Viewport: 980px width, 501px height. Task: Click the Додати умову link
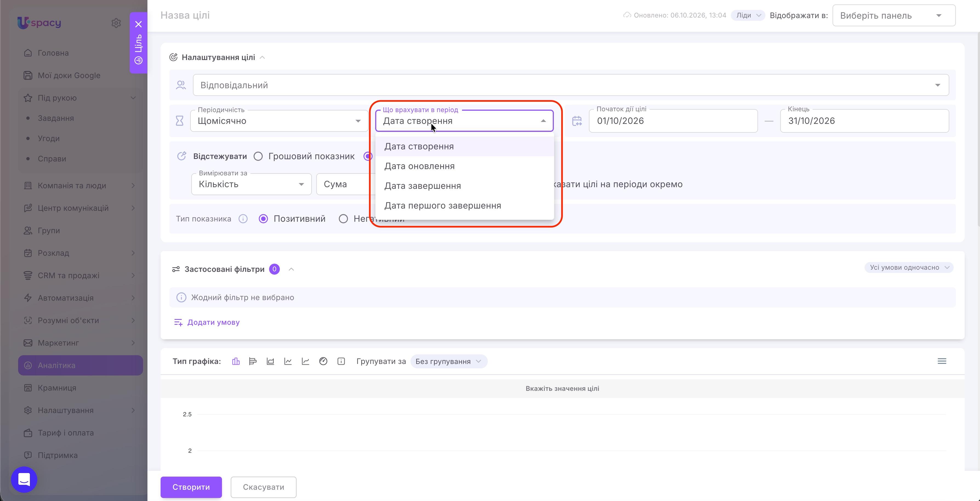(207, 322)
